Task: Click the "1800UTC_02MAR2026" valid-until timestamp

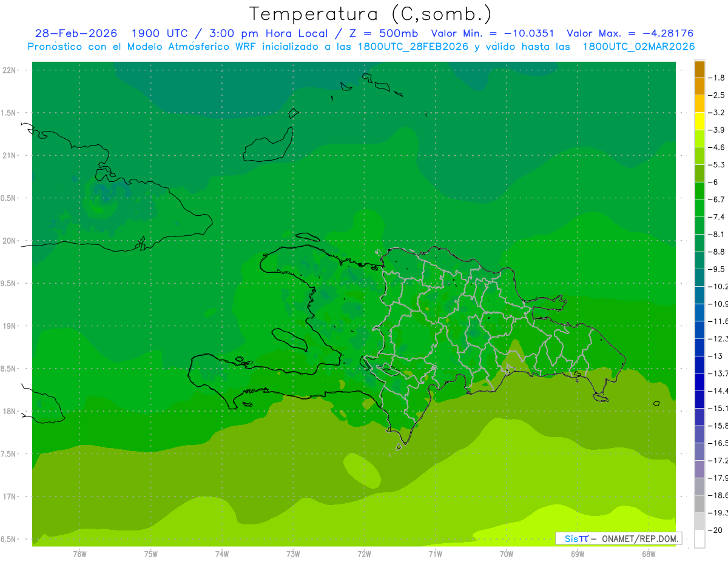Action: pos(639,47)
